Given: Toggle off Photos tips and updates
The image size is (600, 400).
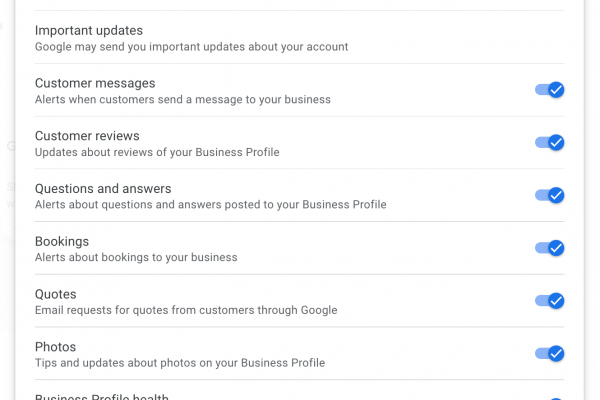Looking at the screenshot, I should pos(550,353).
